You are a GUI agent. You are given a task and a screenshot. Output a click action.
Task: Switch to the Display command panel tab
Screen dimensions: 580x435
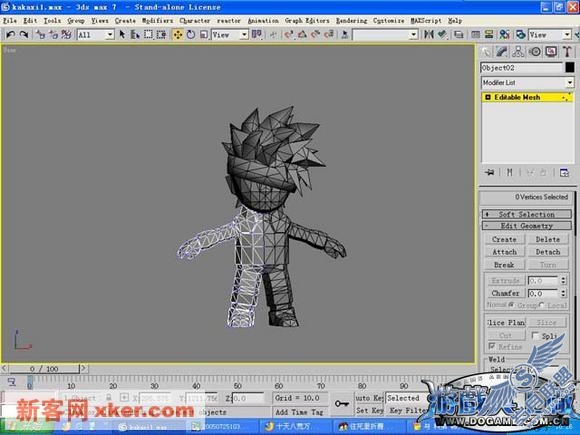point(551,52)
